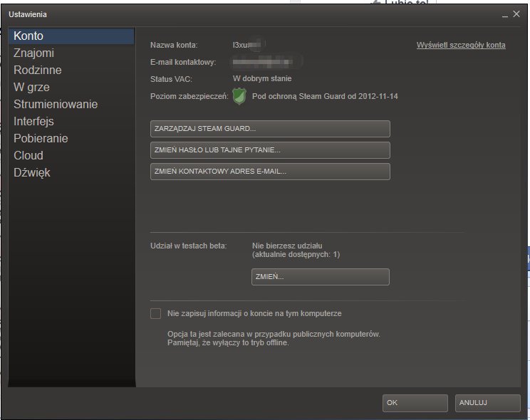Click the Ustawienia window title
The width and height of the screenshot is (530, 420).
pos(28,14)
